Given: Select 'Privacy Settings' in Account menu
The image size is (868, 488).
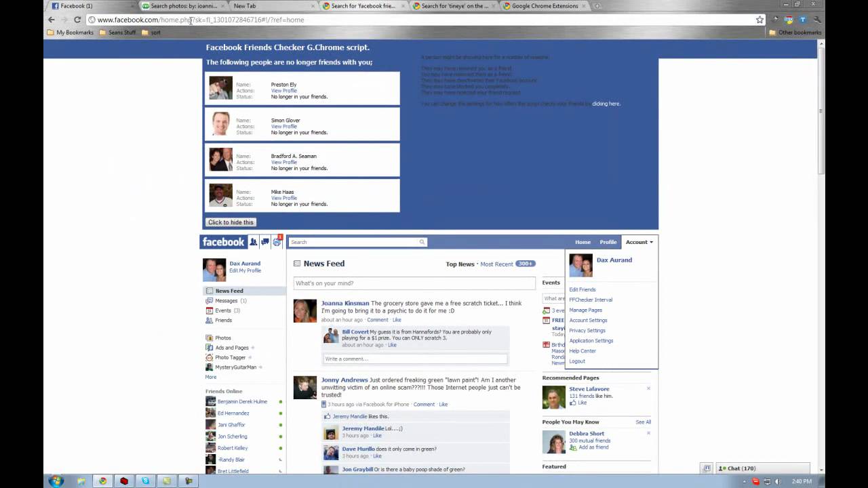Looking at the screenshot, I should point(587,331).
